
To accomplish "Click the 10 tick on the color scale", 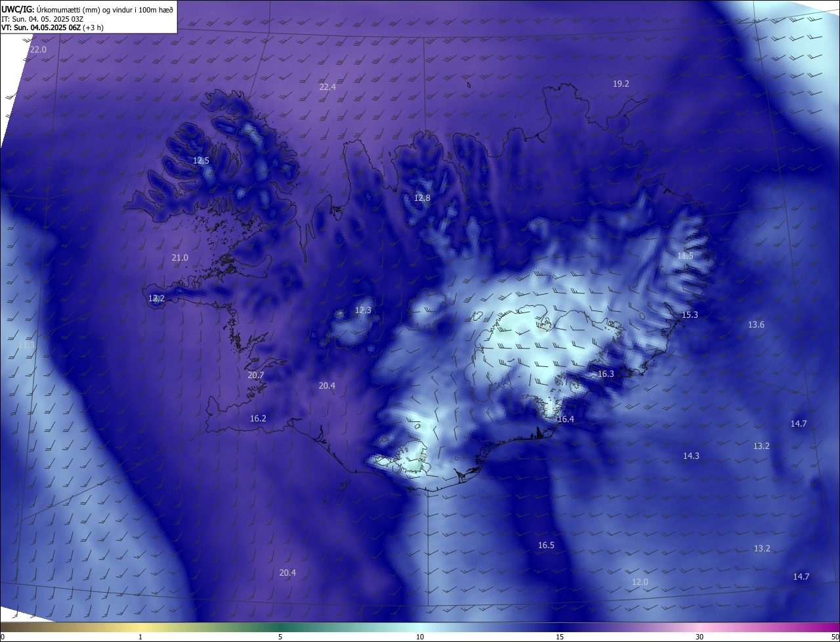I will click(x=420, y=637).
